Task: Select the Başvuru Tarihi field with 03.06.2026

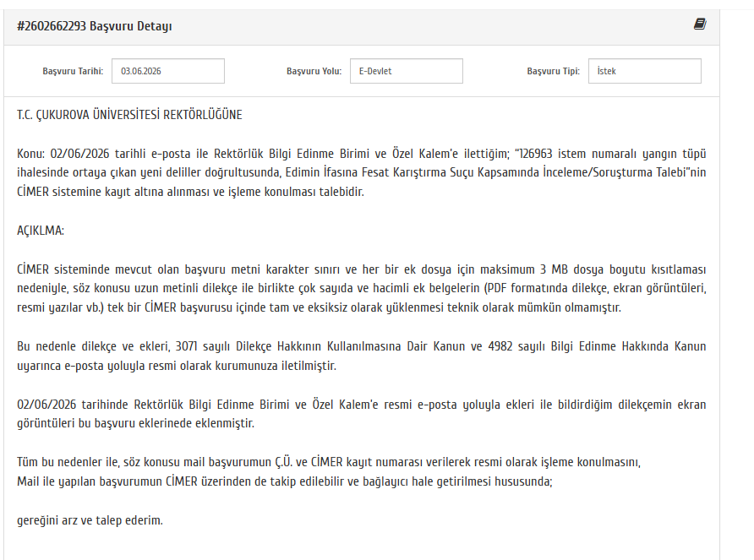Action: tap(168, 71)
